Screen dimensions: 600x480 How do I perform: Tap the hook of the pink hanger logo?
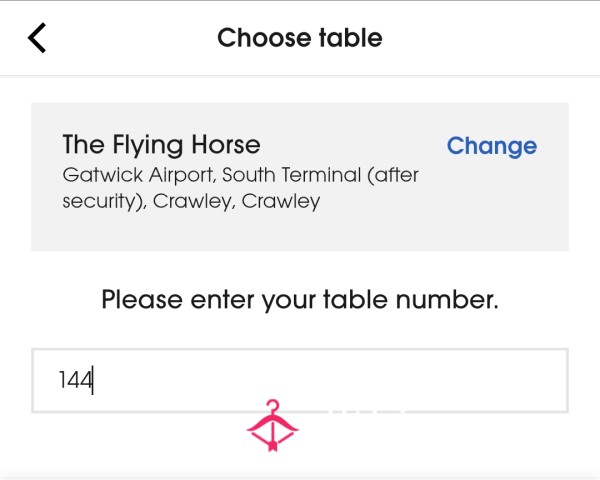click(x=272, y=406)
